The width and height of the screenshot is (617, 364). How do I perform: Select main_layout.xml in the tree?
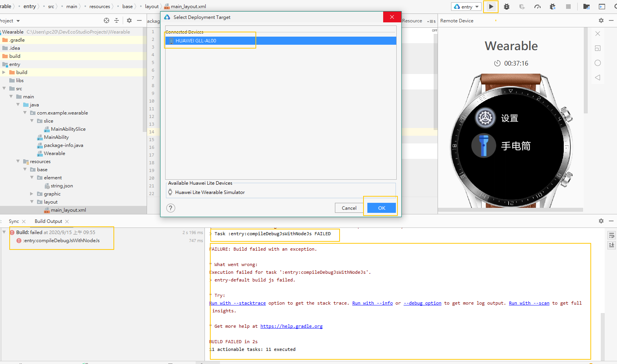pyautogui.click(x=68, y=210)
